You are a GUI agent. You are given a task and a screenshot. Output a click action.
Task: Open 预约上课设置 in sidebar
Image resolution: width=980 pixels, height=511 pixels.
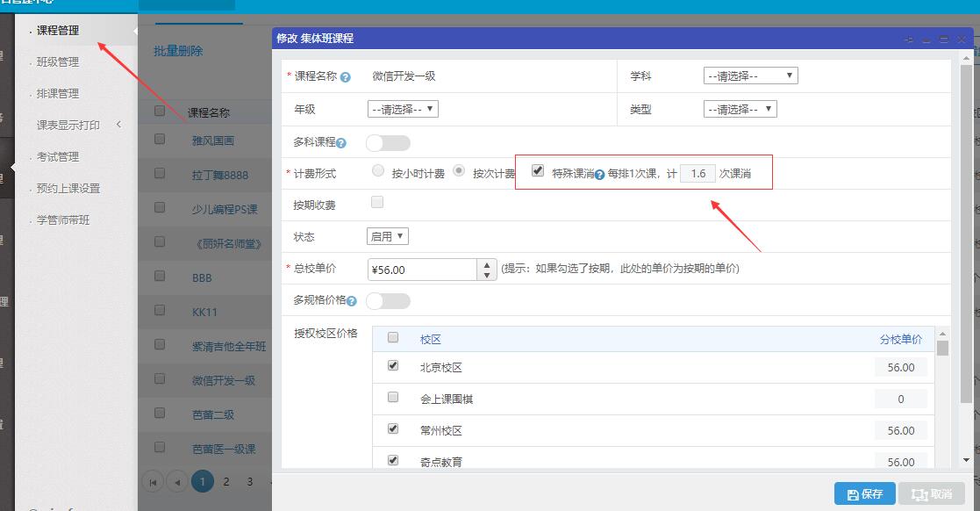[x=68, y=188]
